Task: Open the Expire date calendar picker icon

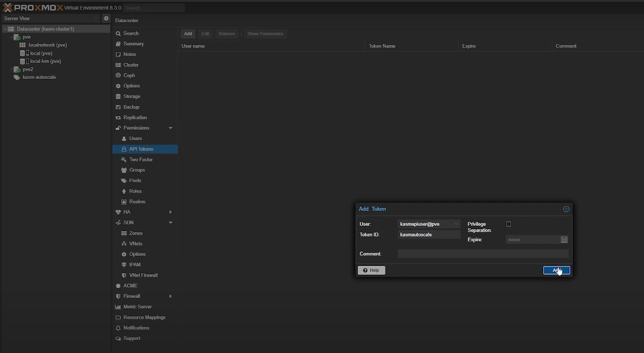Action: 564,239
